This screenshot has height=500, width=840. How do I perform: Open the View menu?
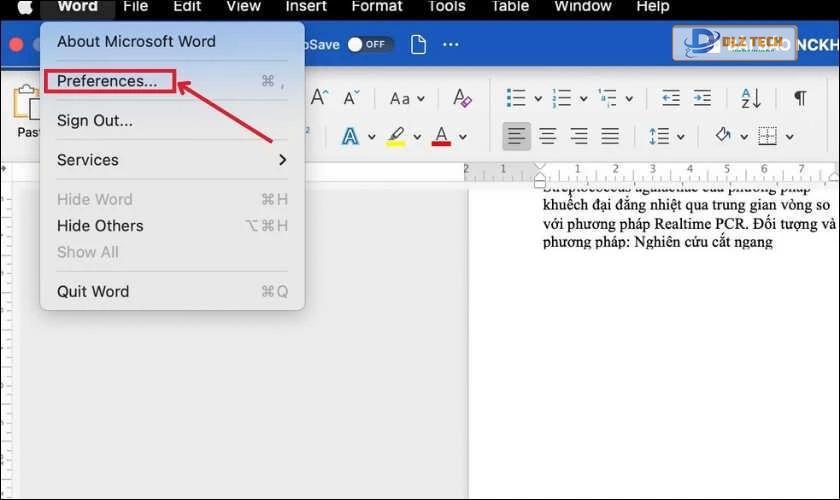tap(243, 6)
